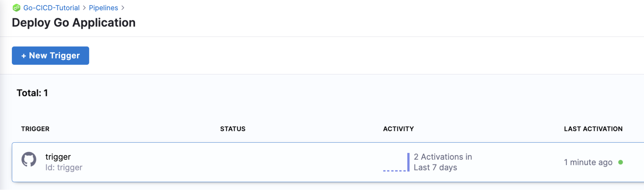Sort by the TRIGGER column header

coord(35,129)
